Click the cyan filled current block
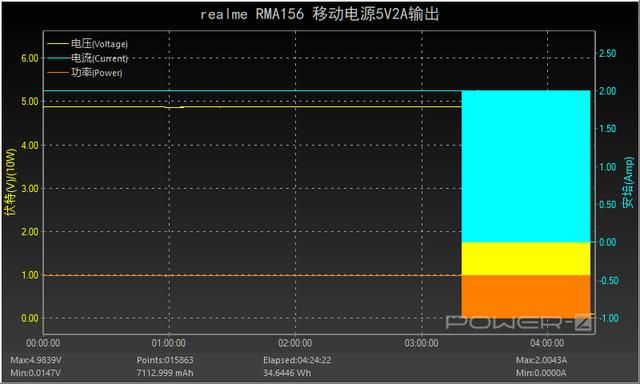The height and width of the screenshot is (384, 640). [x=526, y=166]
